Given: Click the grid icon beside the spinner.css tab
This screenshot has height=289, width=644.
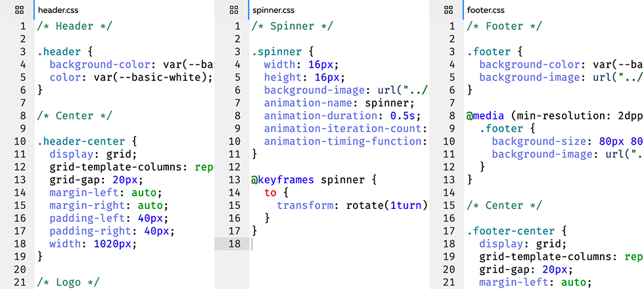Looking at the screenshot, I should pos(234,11).
